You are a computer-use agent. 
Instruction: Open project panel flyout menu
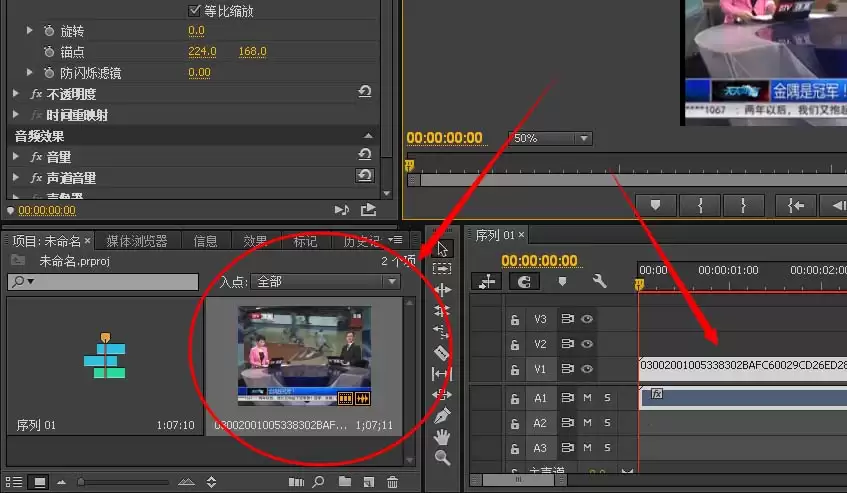pyautogui.click(x=396, y=240)
